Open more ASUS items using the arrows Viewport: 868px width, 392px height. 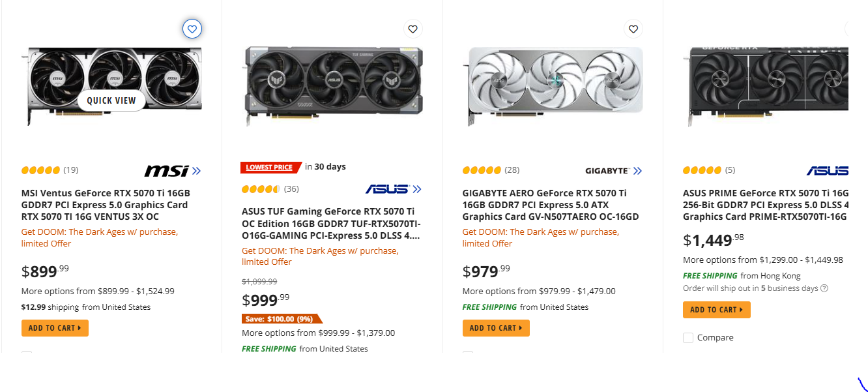pyautogui.click(x=417, y=189)
